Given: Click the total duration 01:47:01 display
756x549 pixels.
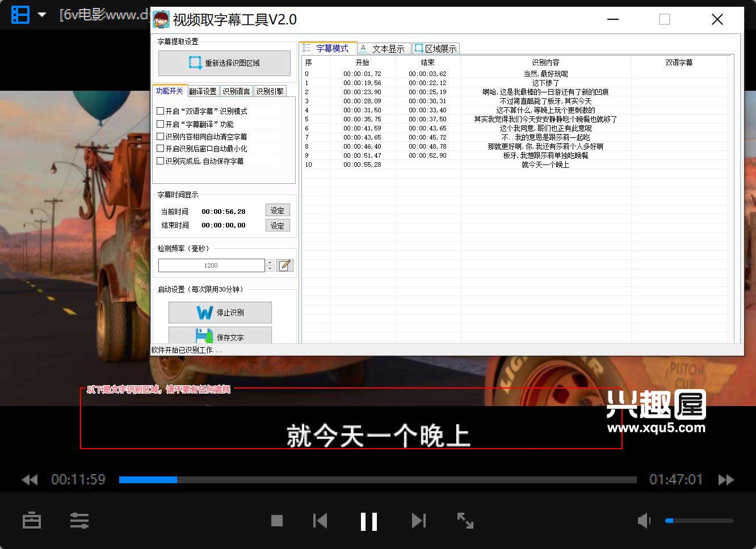Looking at the screenshot, I should [676, 480].
